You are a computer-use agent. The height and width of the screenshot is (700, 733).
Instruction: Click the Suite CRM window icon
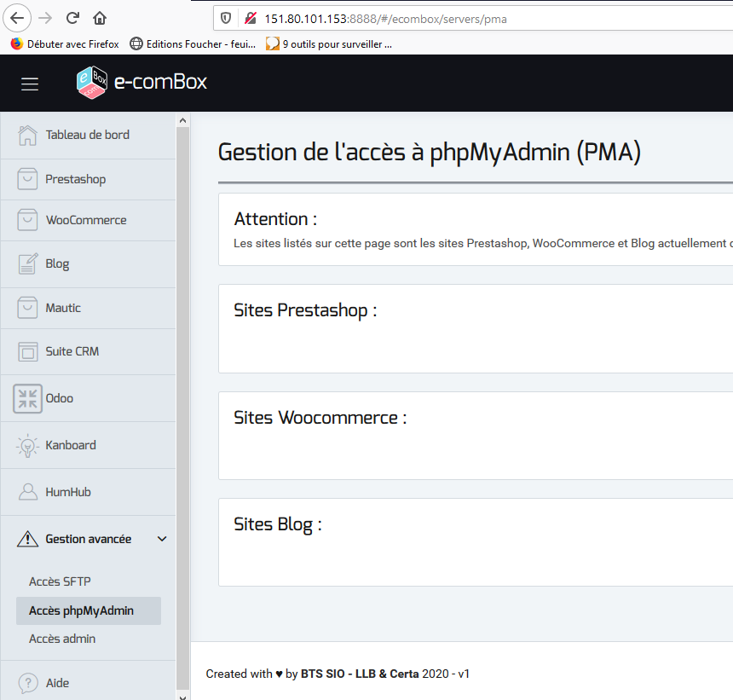click(27, 351)
